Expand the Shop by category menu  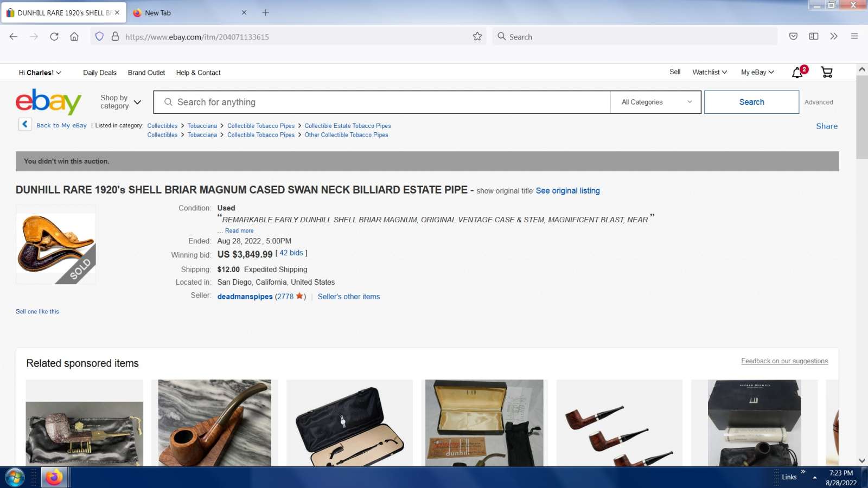pyautogui.click(x=120, y=102)
